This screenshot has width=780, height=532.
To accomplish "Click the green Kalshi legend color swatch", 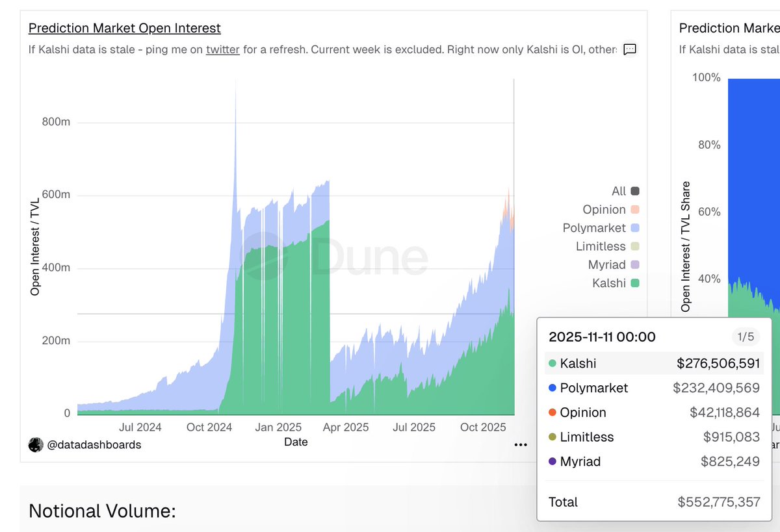I will (x=635, y=283).
